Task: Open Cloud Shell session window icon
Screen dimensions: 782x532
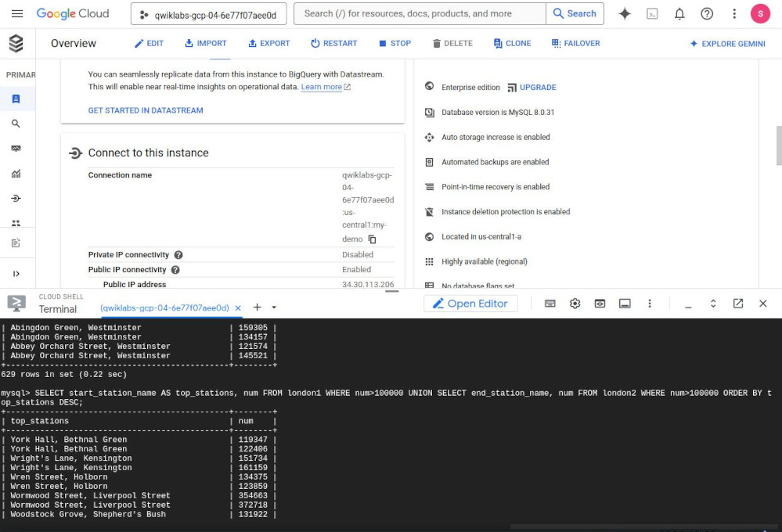Action: [x=625, y=304]
